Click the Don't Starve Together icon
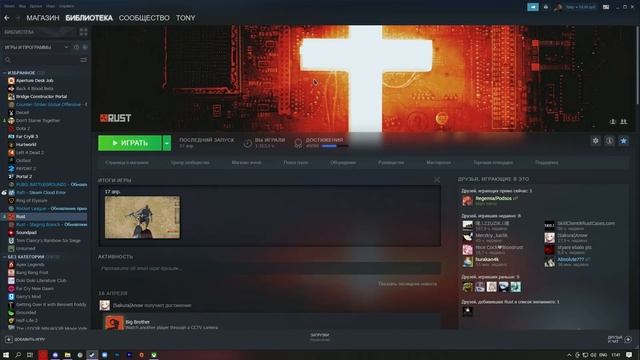 point(11,120)
